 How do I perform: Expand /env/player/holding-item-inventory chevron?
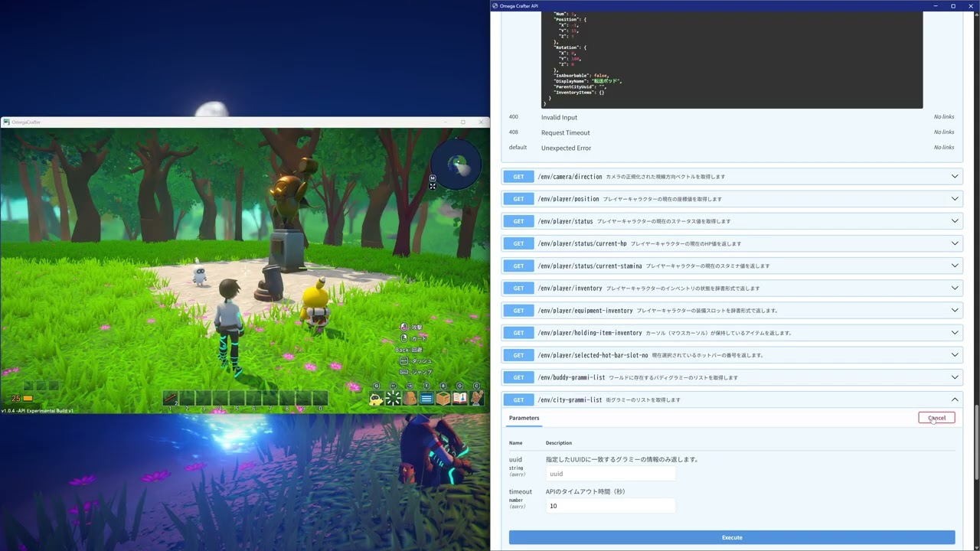[955, 332]
